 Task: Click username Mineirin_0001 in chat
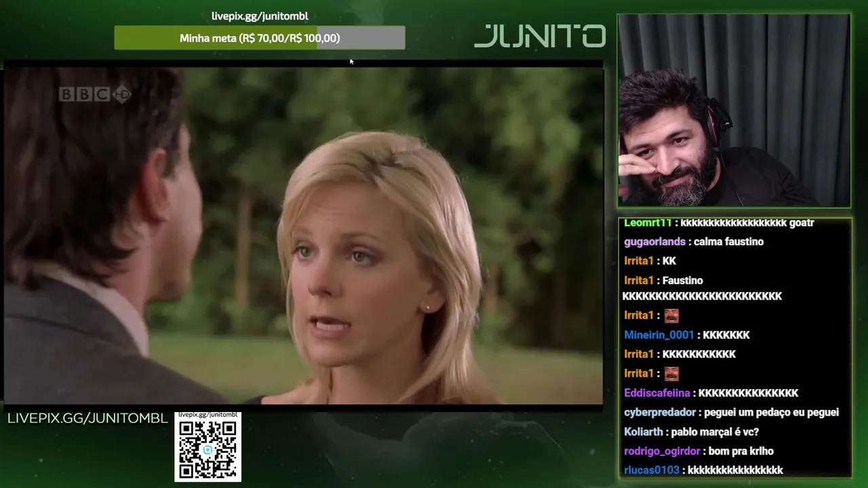point(659,335)
